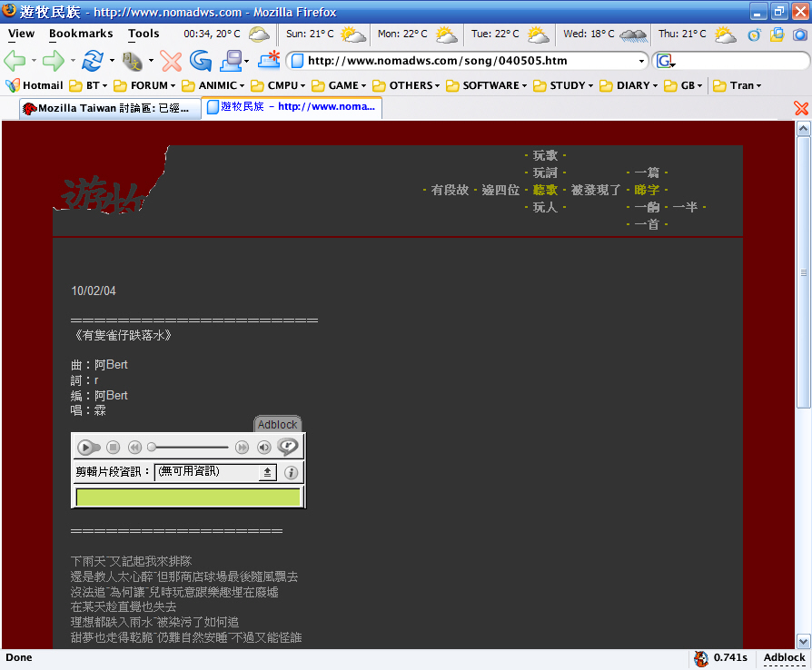The image size is (812, 670).
Task: Click the Wednesday rainy cloud forecast icon
Action: 633,34
